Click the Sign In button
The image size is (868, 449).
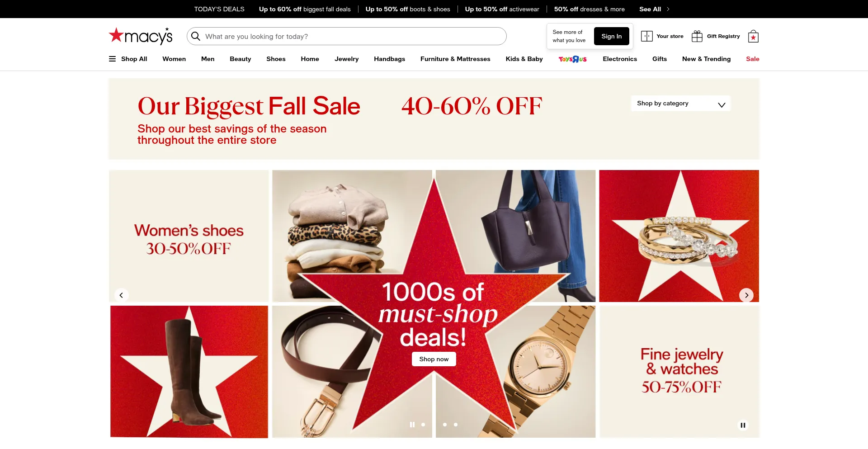coord(612,36)
